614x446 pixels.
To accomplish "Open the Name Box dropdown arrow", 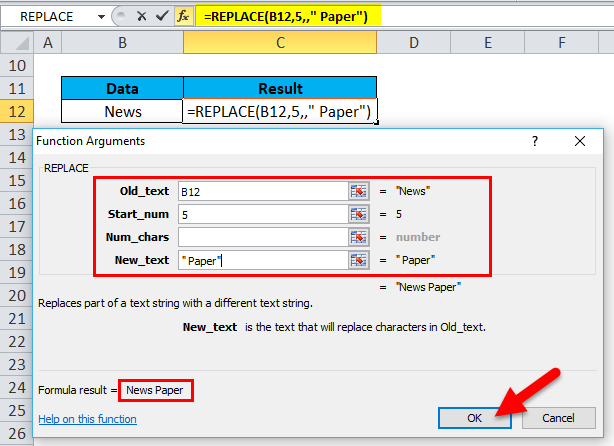I will pos(101,17).
